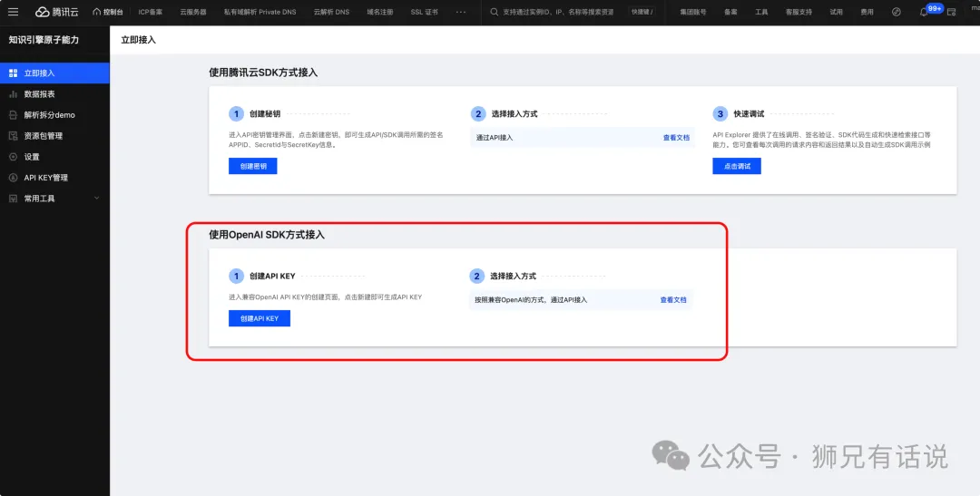Focus the resource search field
Image resolution: width=980 pixels, height=496 pixels.
point(556,12)
